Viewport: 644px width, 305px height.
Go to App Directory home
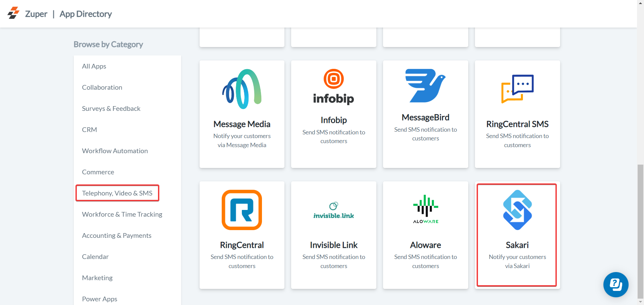point(86,14)
